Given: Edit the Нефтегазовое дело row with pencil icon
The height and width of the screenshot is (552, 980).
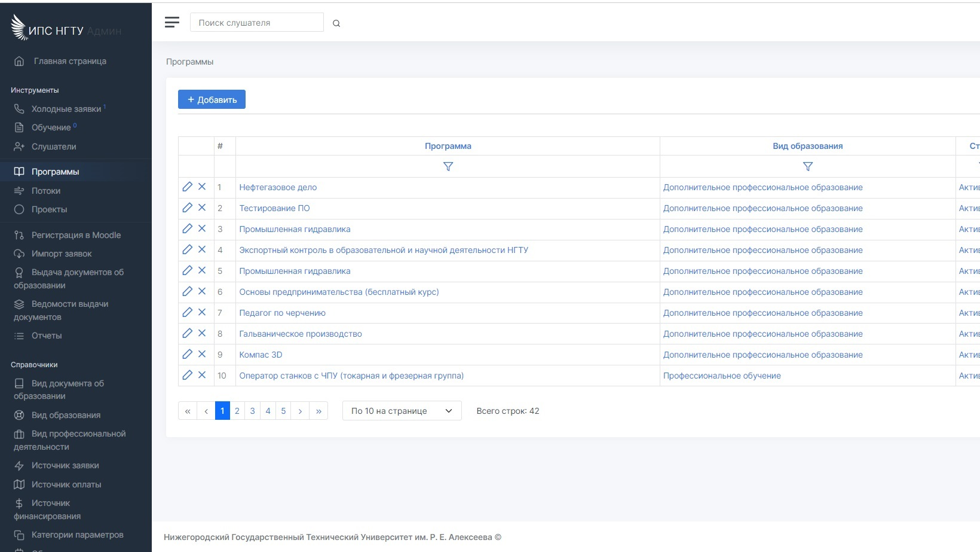Looking at the screenshot, I should [187, 187].
